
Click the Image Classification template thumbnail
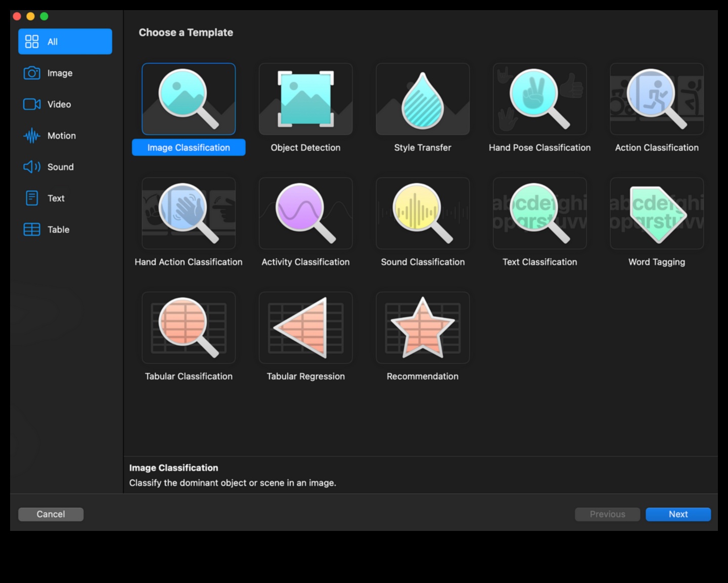pos(189,99)
